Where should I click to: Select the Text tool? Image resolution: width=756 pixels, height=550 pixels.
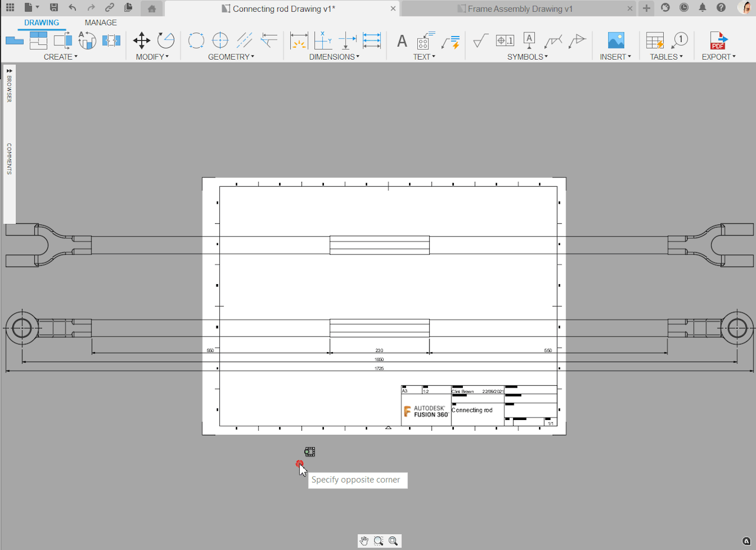[x=402, y=41]
